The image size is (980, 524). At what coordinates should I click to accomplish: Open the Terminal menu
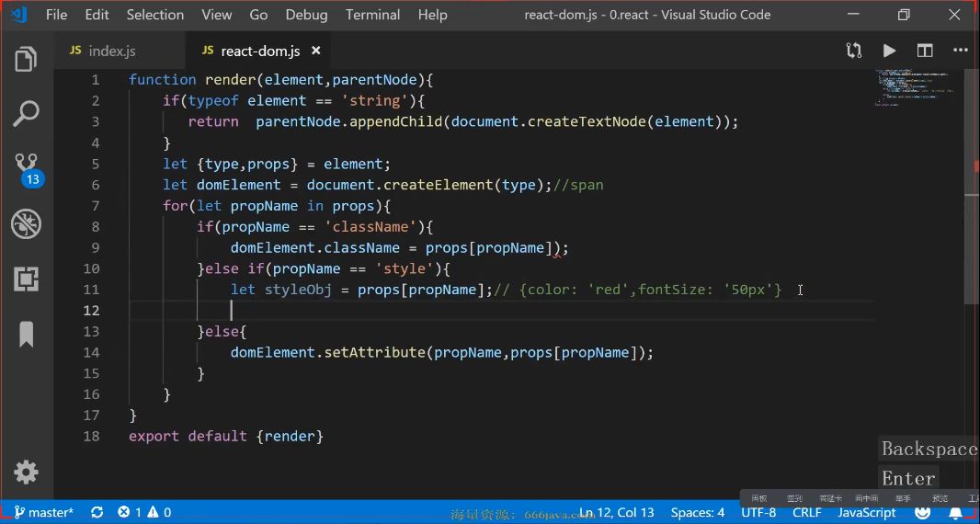(372, 15)
